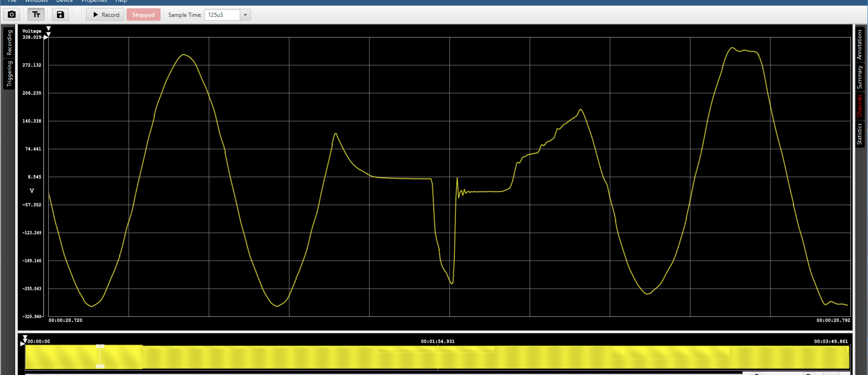Select the right-pointing marker beside 338.029
Screen dimensions: 868x375
click(46, 37)
